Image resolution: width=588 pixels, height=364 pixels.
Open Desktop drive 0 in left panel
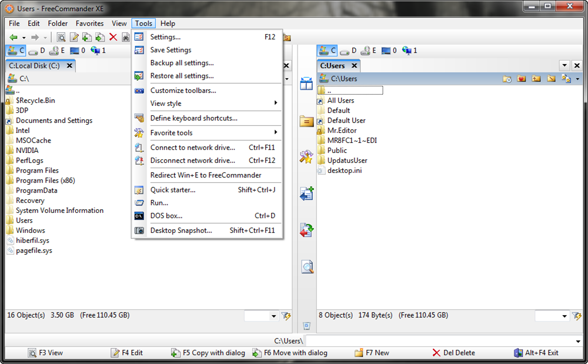pyautogui.click(x=78, y=50)
